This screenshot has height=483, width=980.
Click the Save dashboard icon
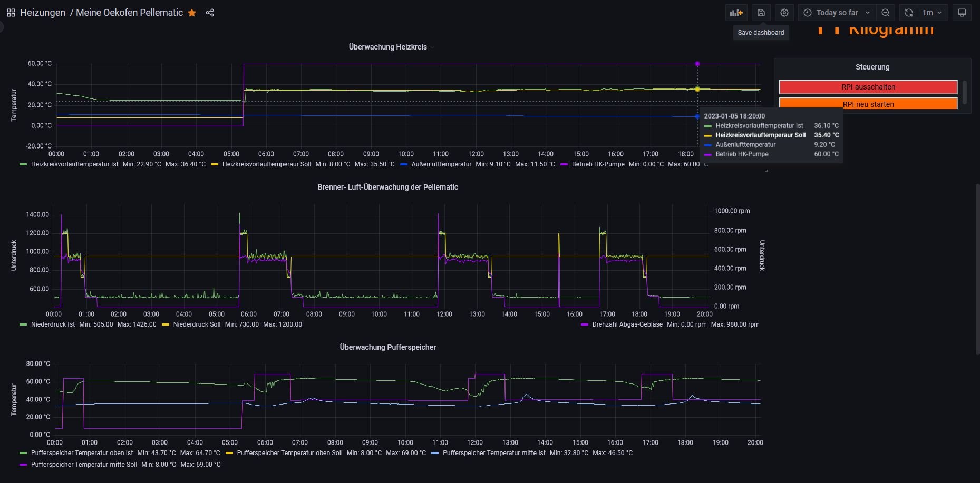pos(761,13)
